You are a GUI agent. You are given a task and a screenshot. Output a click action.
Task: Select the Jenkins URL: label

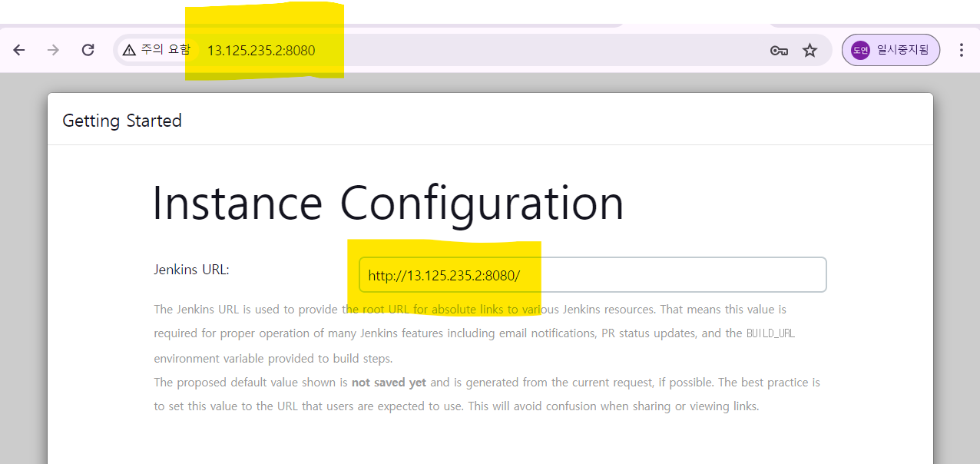(x=192, y=270)
